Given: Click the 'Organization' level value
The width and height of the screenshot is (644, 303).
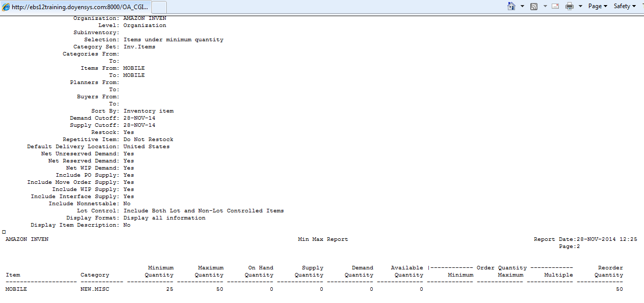Looking at the screenshot, I should (x=145, y=25).
